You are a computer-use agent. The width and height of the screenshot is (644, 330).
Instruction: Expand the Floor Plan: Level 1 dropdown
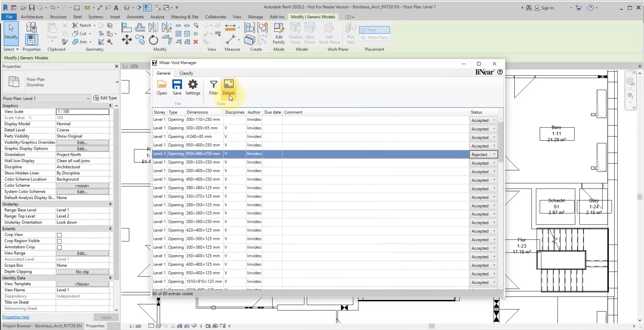88,98
